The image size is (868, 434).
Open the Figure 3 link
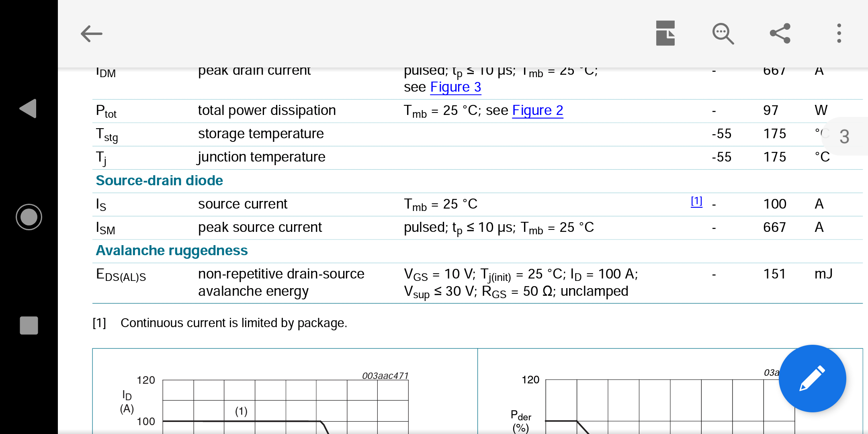click(x=455, y=87)
